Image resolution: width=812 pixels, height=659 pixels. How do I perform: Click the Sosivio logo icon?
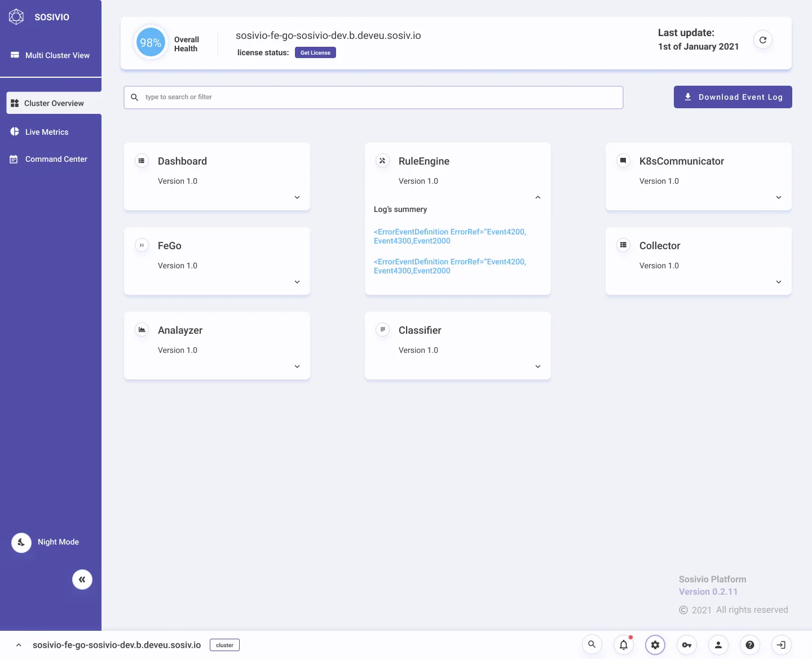tap(16, 17)
